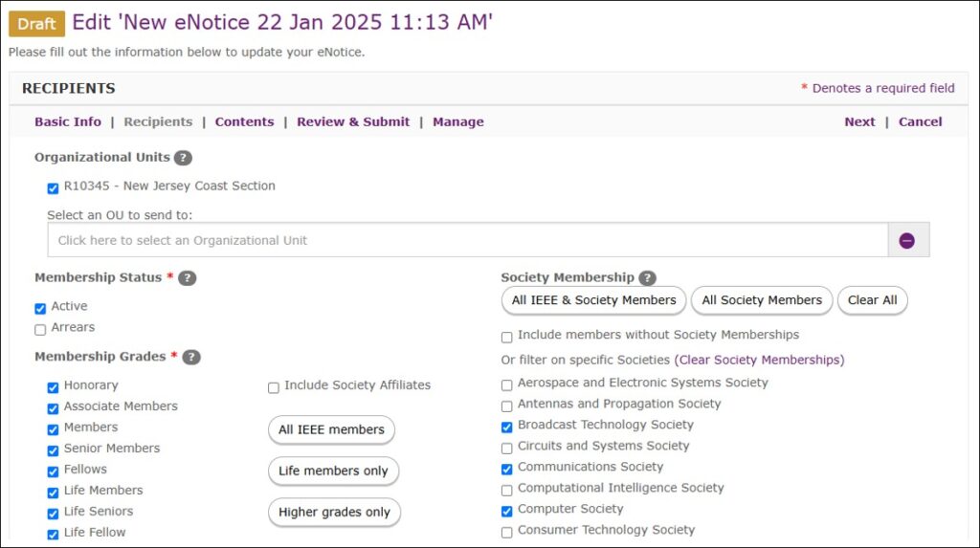
Task: Click the 'Select an OU to send to:' label
Action: pyautogui.click(x=120, y=215)
